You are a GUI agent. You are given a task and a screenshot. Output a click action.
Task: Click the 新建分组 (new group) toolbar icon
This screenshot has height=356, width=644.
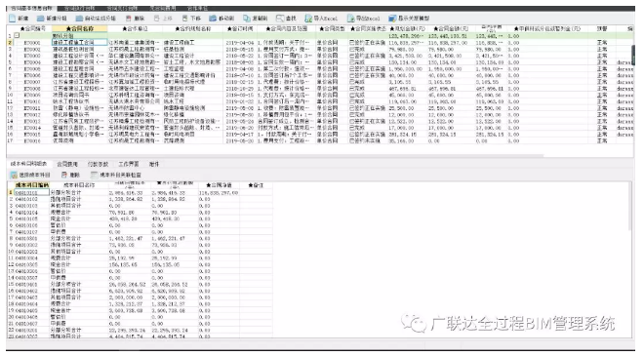pyautogui.click(x=40, y=19)
